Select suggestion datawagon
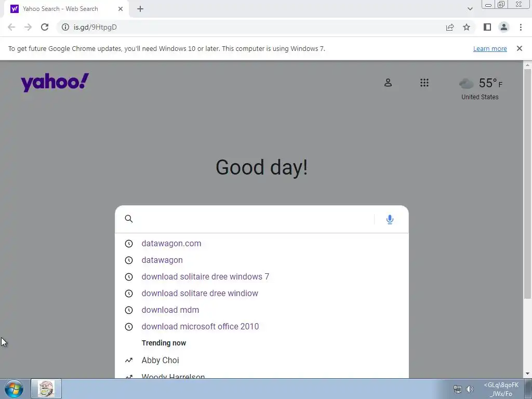 [x=162, y=260]
